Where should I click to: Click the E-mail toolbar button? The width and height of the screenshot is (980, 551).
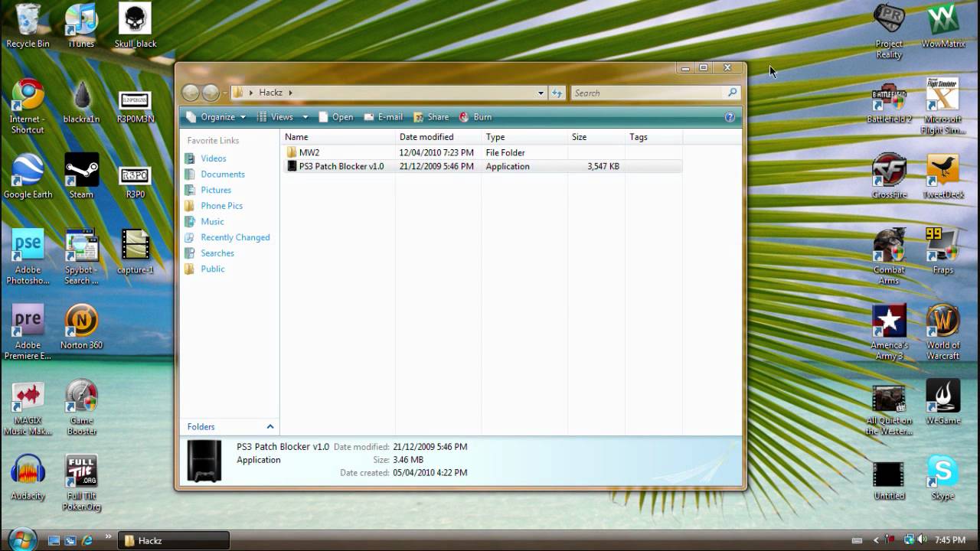coord(383,117)
